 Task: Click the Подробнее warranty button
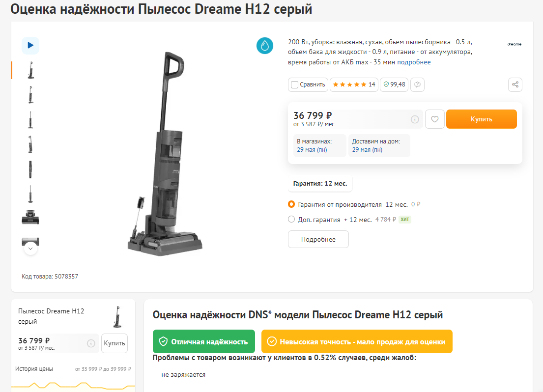pos(318,239)
